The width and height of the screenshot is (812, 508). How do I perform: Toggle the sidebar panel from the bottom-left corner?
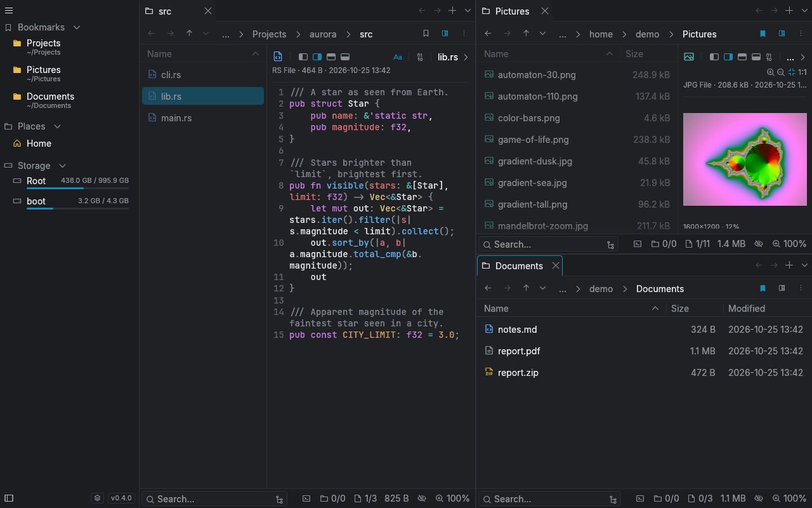[9, 498]
